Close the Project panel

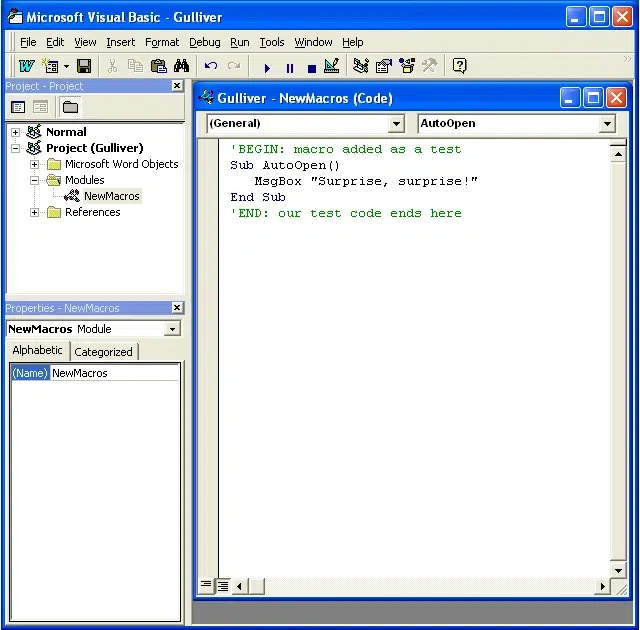177,86
